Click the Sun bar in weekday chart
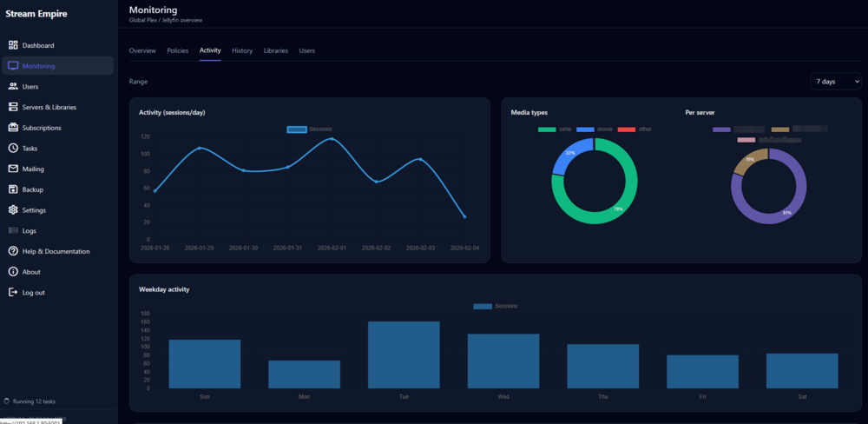 coord(204,363)
